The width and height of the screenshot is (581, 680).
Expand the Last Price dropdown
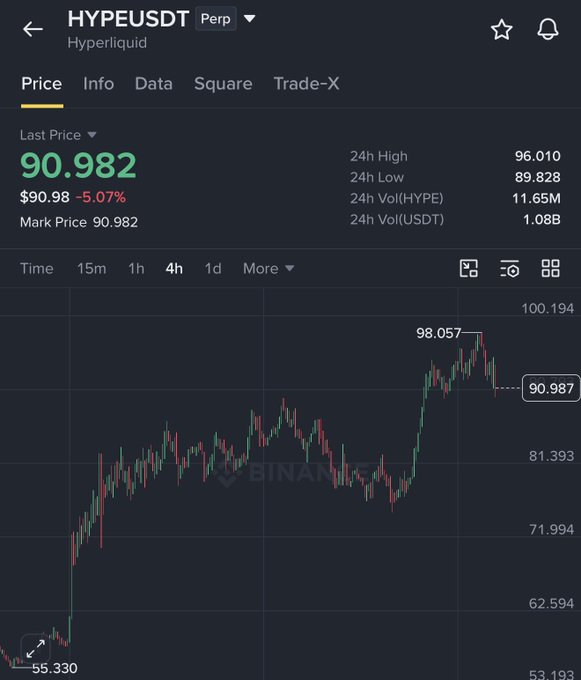pos(92,135)
